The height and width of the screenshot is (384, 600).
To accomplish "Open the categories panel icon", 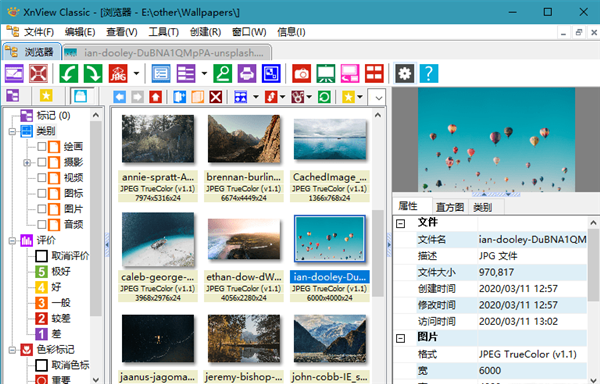I will point(81,96).
